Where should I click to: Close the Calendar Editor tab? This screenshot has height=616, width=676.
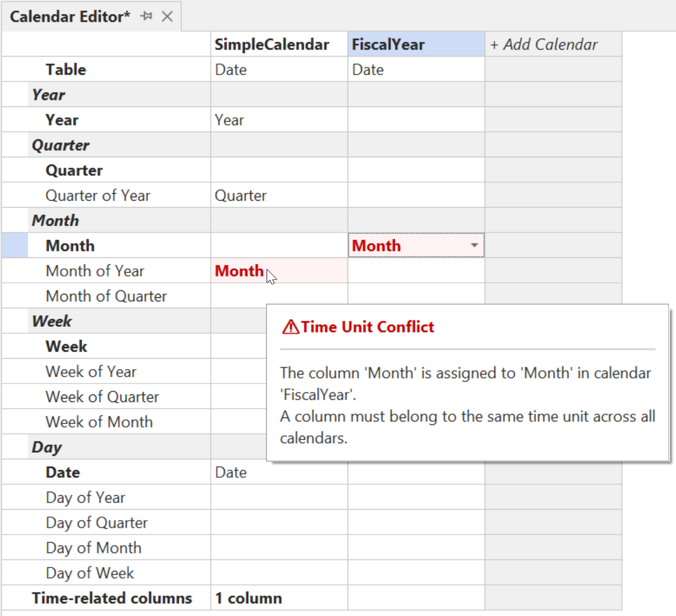tap(167, 16)
